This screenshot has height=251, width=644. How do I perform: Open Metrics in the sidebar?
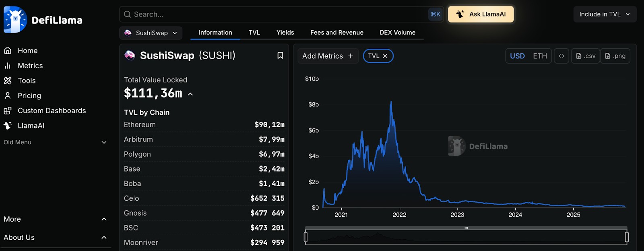(x=30, y=66)
